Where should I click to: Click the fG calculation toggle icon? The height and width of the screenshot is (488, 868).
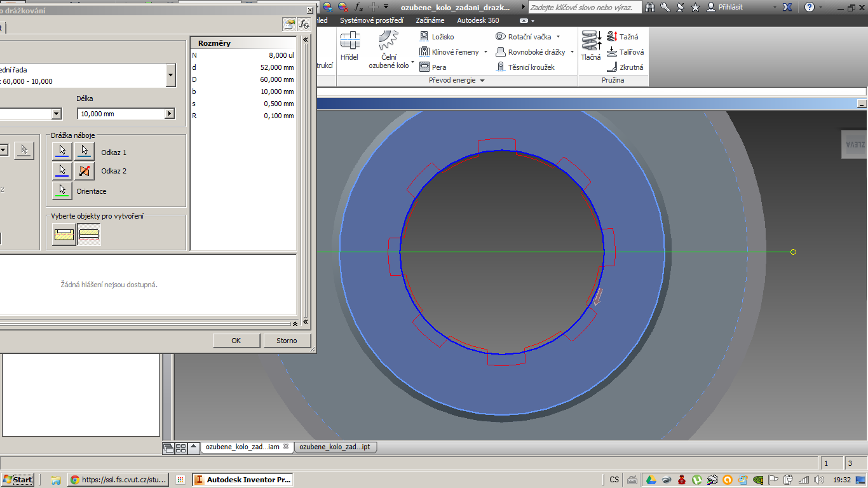[304, 24]
